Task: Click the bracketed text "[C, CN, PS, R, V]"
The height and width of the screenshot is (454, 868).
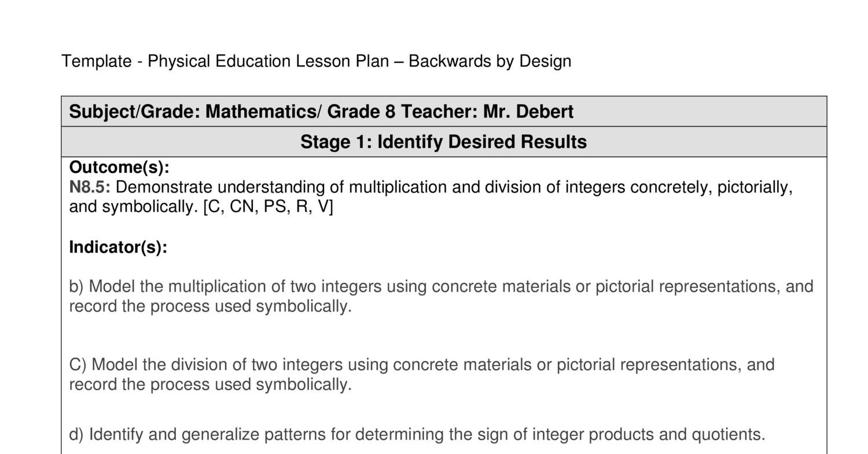Action: coord(268,207)
